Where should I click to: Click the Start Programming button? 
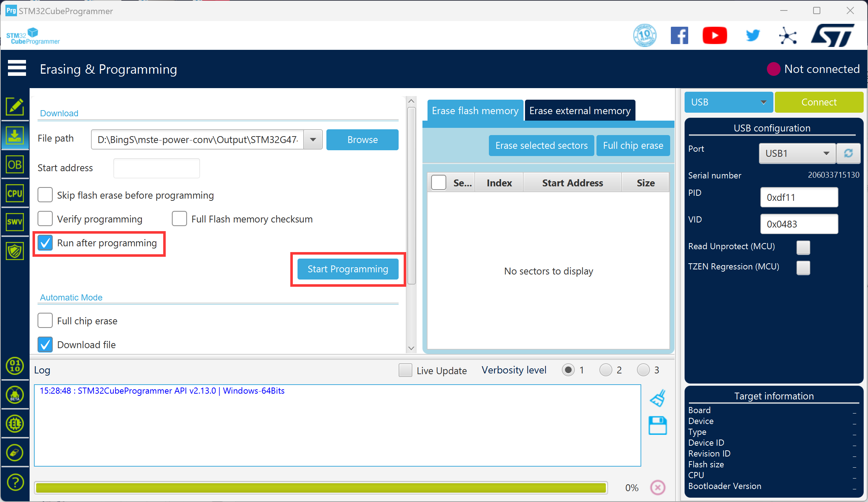point(348,269)
